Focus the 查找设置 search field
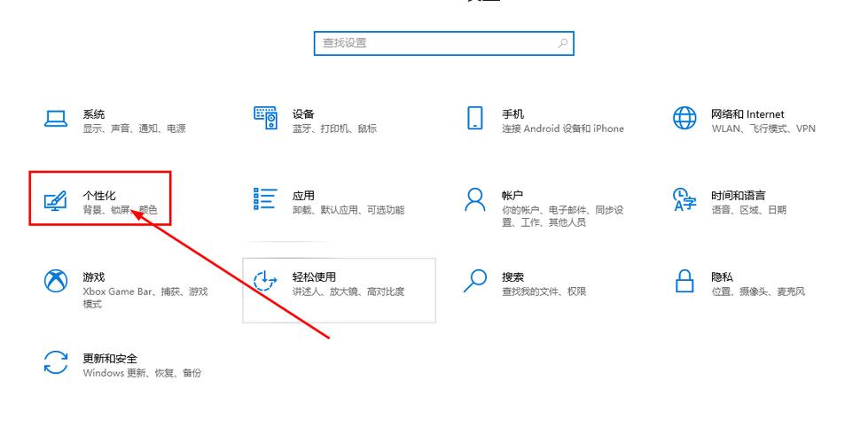 pyautogui.click(x=444, y=43)
